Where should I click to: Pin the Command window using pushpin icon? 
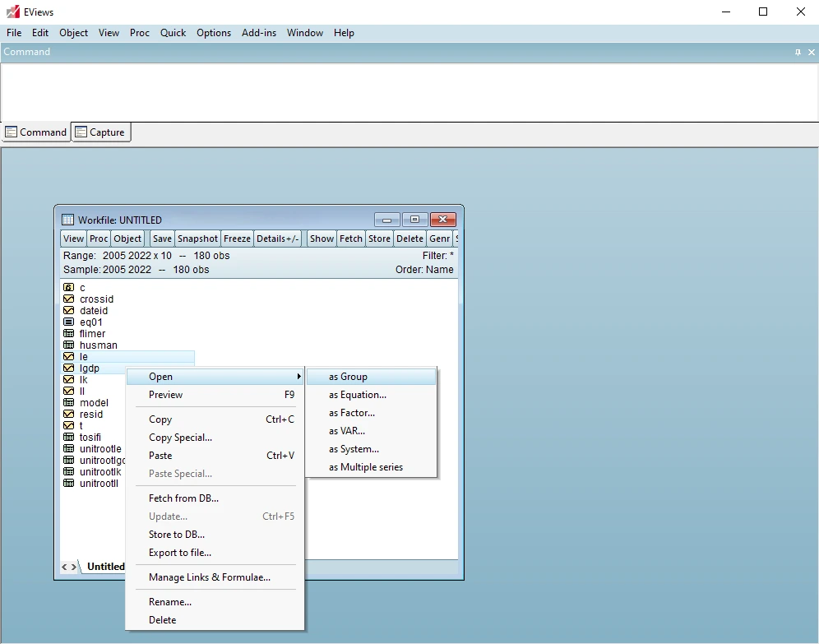[798, 52]
